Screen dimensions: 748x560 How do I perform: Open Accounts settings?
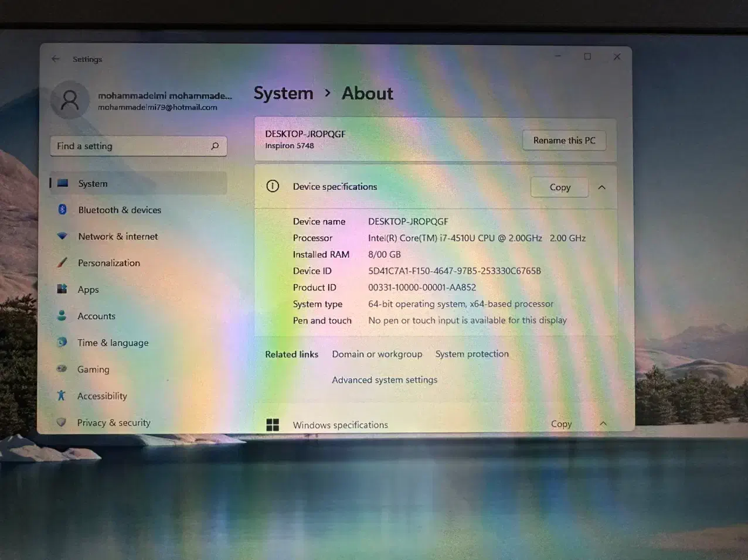[138, 316]
